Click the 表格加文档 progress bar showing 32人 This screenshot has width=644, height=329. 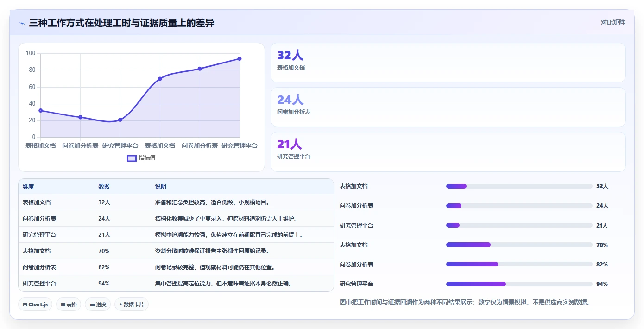519,186
